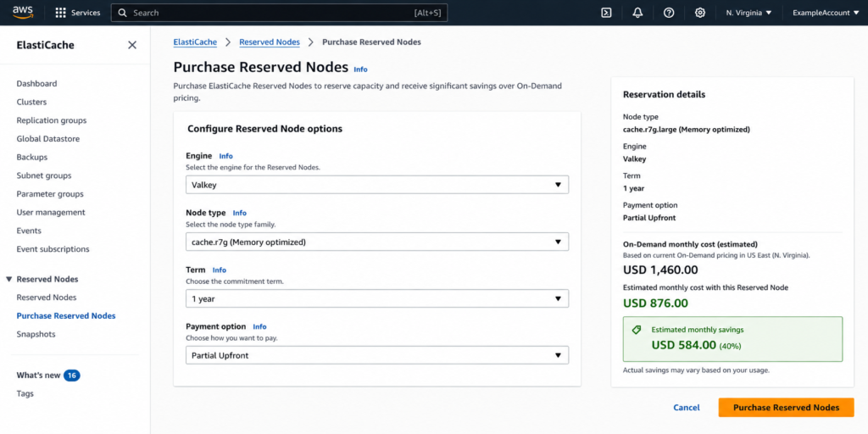Click the USD 584.00 savings value
Image resolution: width=868 pixels, height=434 pixels.
[684, 345]
